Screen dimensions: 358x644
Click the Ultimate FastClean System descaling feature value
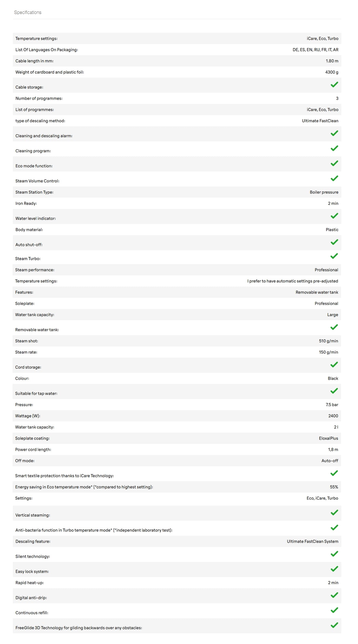pos(313,541)
